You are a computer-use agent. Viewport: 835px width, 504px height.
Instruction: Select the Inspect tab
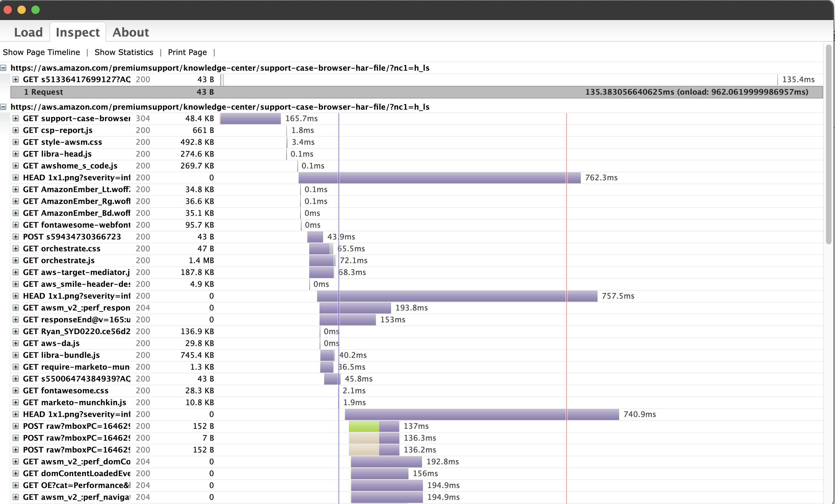pos(78,32)
